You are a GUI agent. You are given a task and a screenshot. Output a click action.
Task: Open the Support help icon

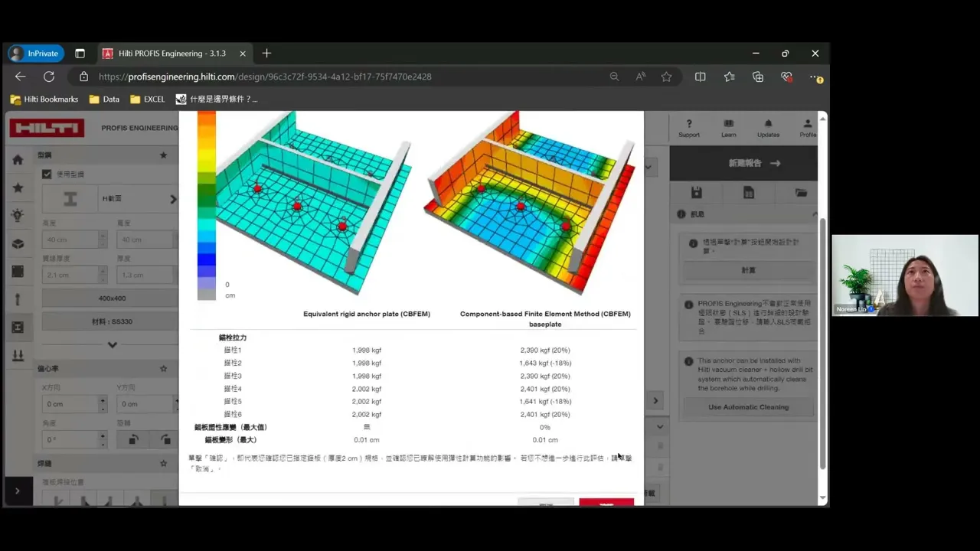[688, 128]
